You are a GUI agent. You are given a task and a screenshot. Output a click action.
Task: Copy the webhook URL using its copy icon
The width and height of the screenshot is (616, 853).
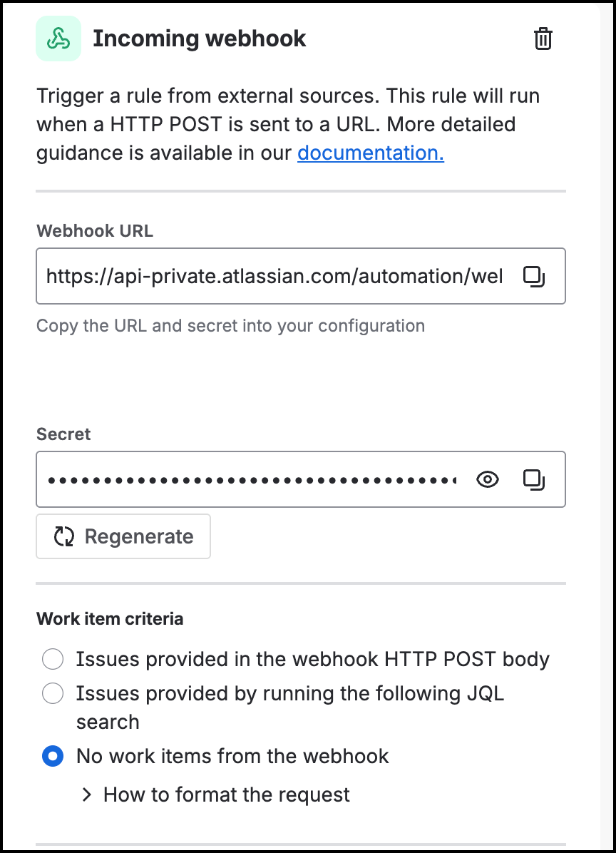point(535,276)
